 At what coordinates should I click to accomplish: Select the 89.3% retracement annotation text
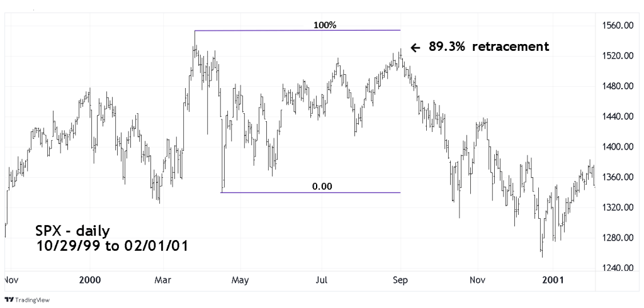click(x=489, y=47)
